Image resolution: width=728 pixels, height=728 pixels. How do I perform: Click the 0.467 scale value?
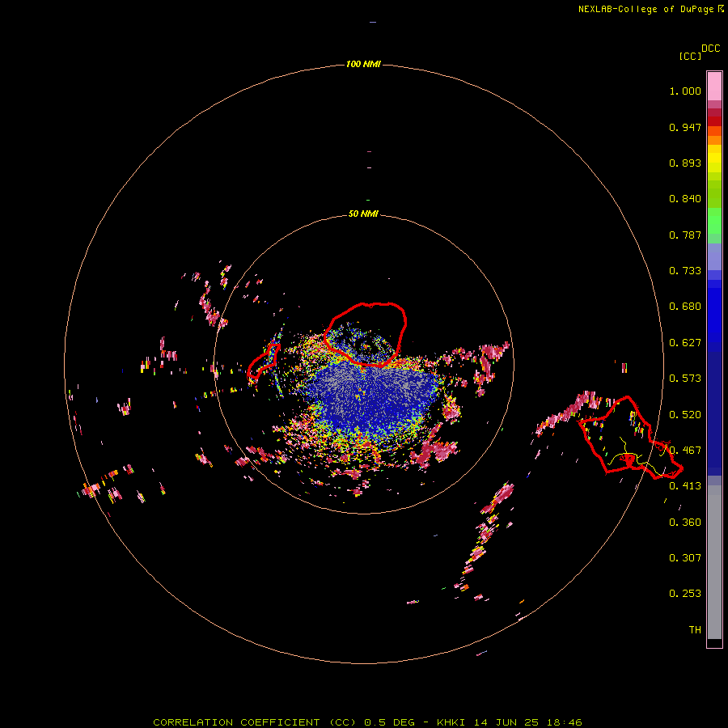[685, 451]
